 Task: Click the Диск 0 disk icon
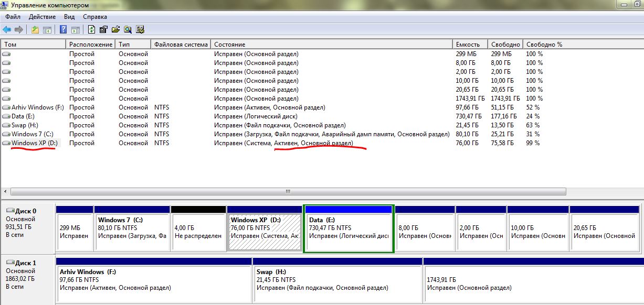[x=10, y=211]
